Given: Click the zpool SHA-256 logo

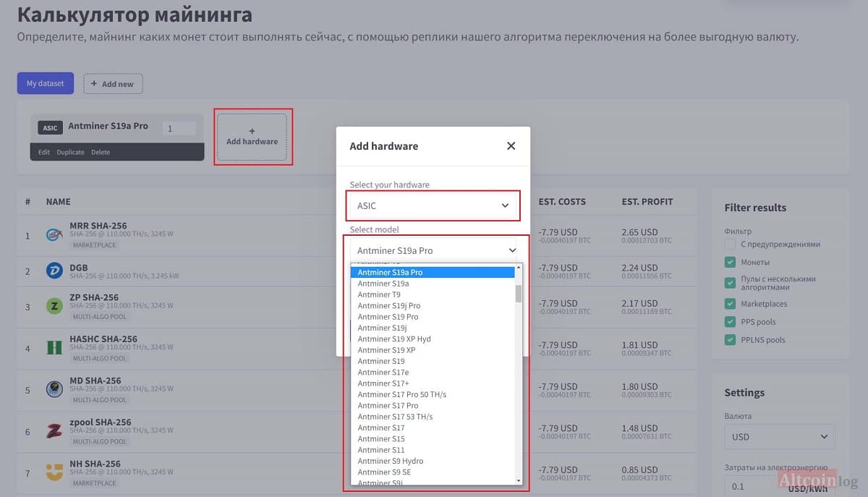Looking at the screenshot, I should pos(54,431).
